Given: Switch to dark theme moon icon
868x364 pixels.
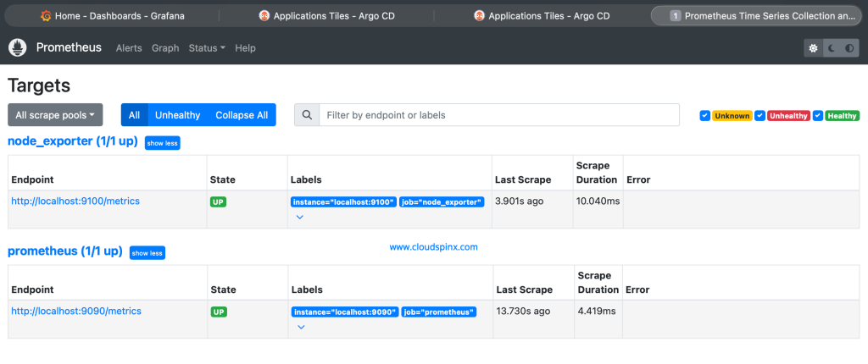Looking at the screenshot, I should tap(832, 48).
